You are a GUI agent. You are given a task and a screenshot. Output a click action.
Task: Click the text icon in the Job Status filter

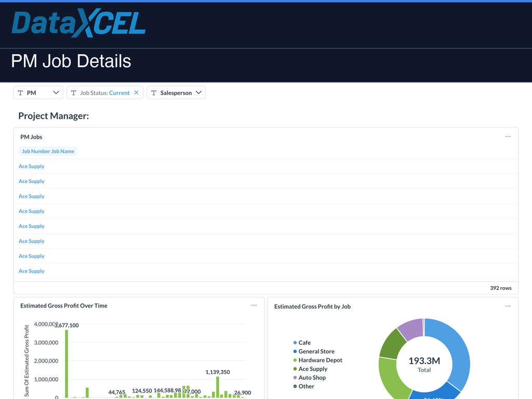[x=73, y=93]
